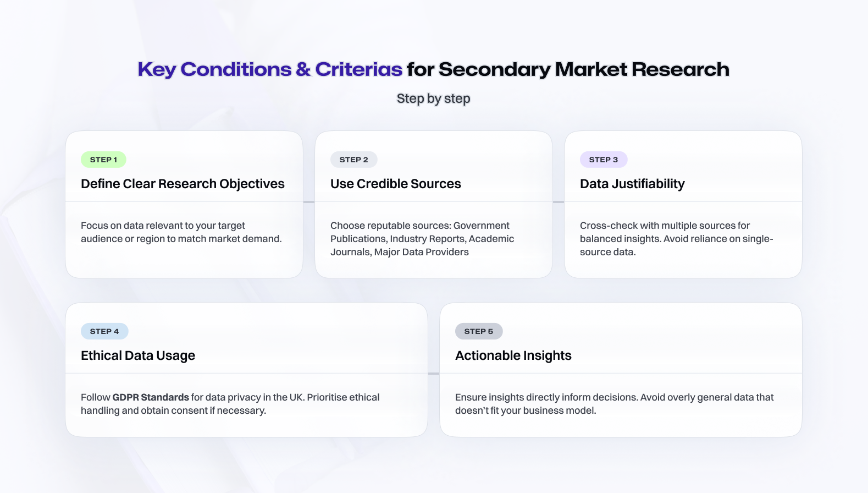This screenshot has height=493, width=868.
Task: Click the connector between Step 1 and Step 2 cards
Action: 309,202
